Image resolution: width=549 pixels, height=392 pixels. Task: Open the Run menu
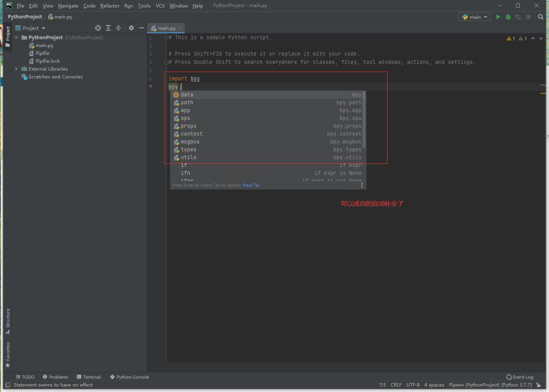128,6
